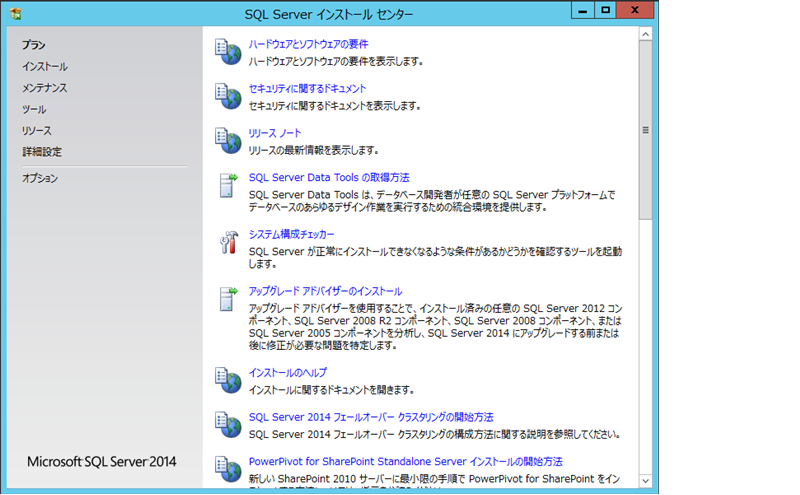Screen dimensions: 800x495
Task: Maximize the SQL Server インストール センター window
Action: point(605,10)
